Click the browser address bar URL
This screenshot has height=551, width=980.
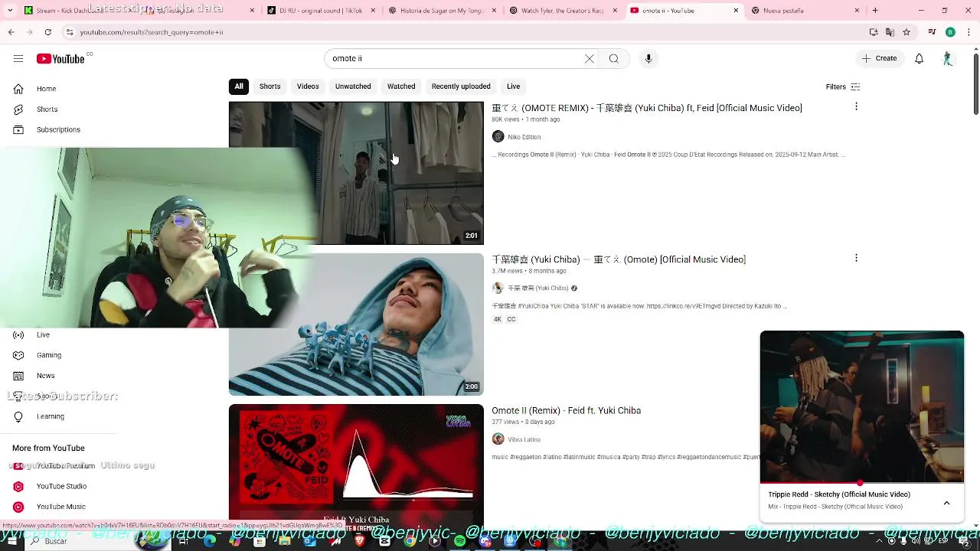pyautogui.click(x=152, y=32)
